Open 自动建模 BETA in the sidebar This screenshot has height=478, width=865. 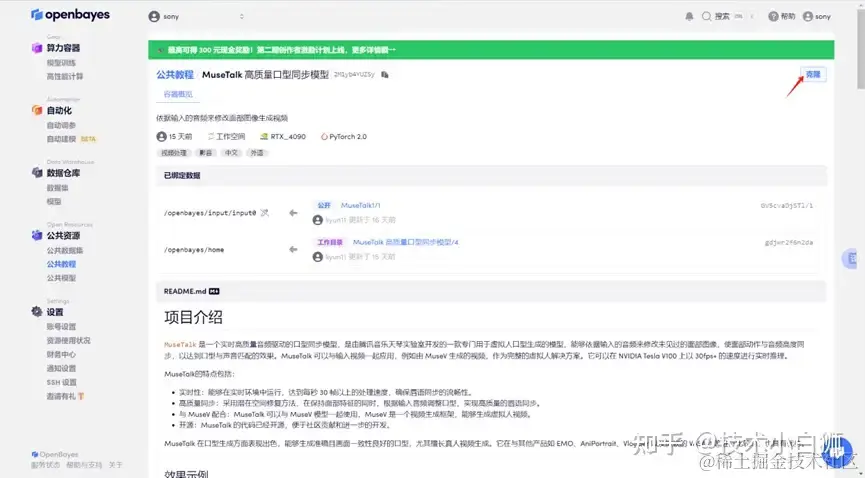pyautogui.click(x=71, y=139)
